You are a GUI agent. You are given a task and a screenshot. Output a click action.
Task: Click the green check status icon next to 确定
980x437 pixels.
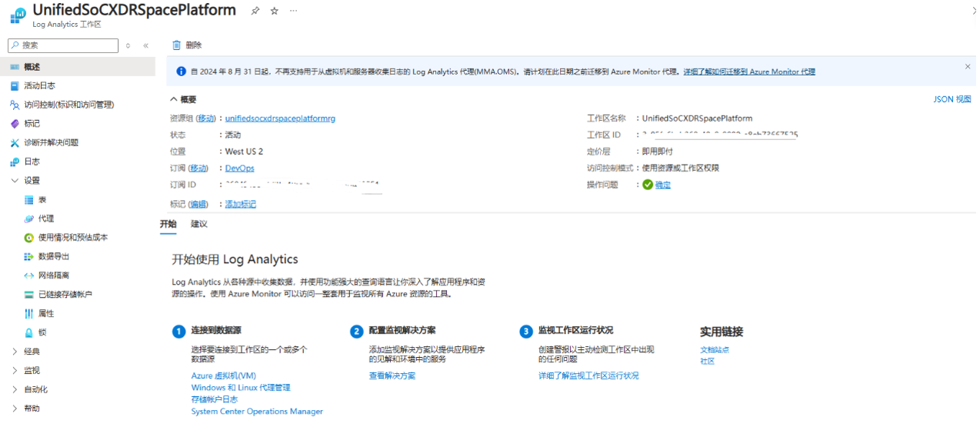click(648, 185)
